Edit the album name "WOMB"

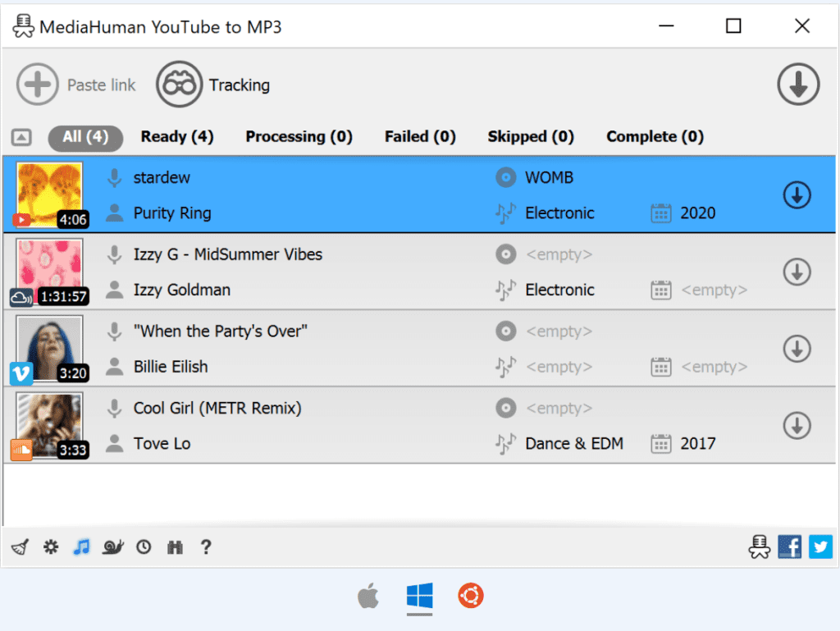tap(549, 177)
